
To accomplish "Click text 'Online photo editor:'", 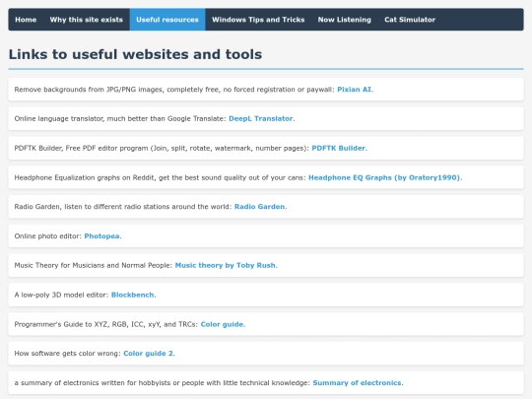I will click(48, 236).
